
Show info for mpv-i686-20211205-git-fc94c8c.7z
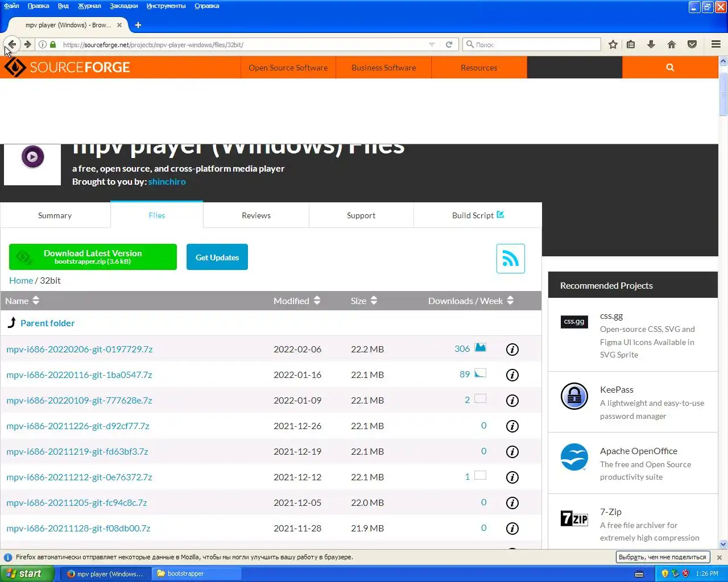click(x=512, y=503)
